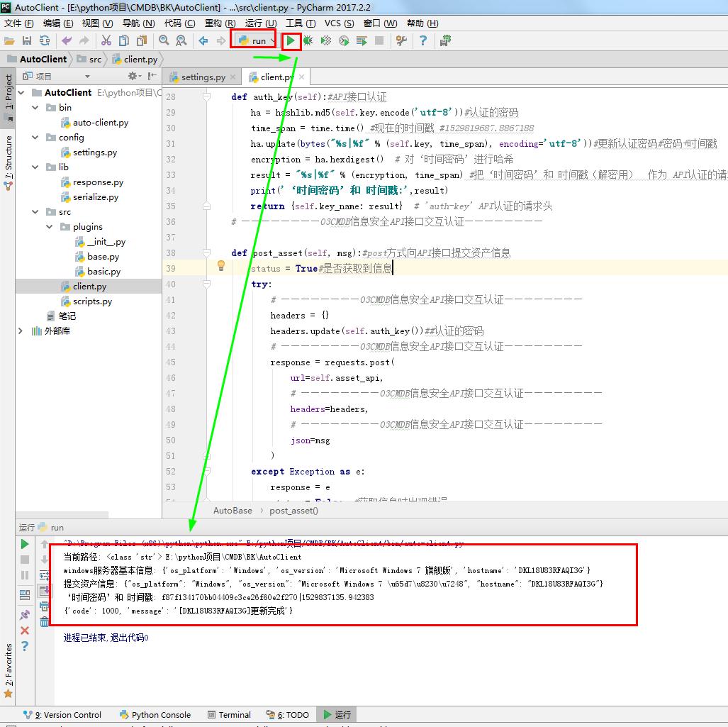The width and height of the screenshot is (728, 727).
Task: Toggle Pin Tab in Run panel
Action: (x=25, y=615)
